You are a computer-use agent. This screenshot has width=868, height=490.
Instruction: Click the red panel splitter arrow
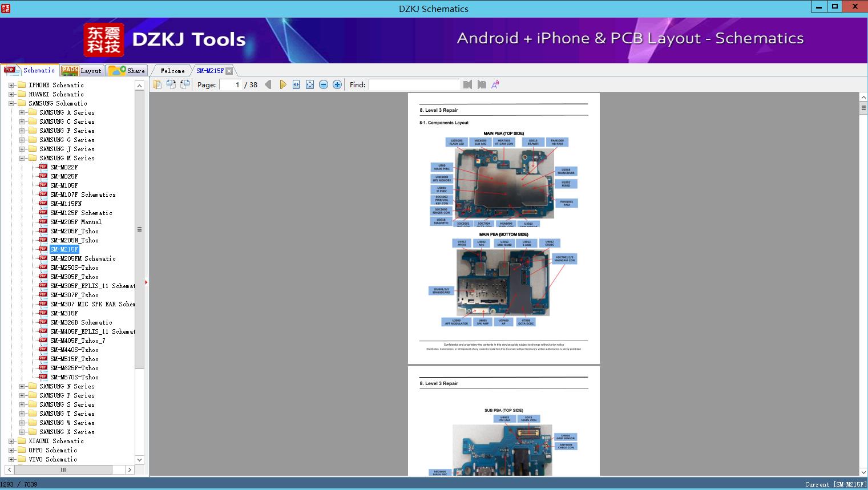pos(146,282)
